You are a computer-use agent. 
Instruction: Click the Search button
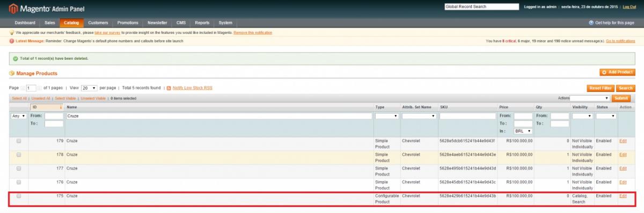tap(625, 88)
